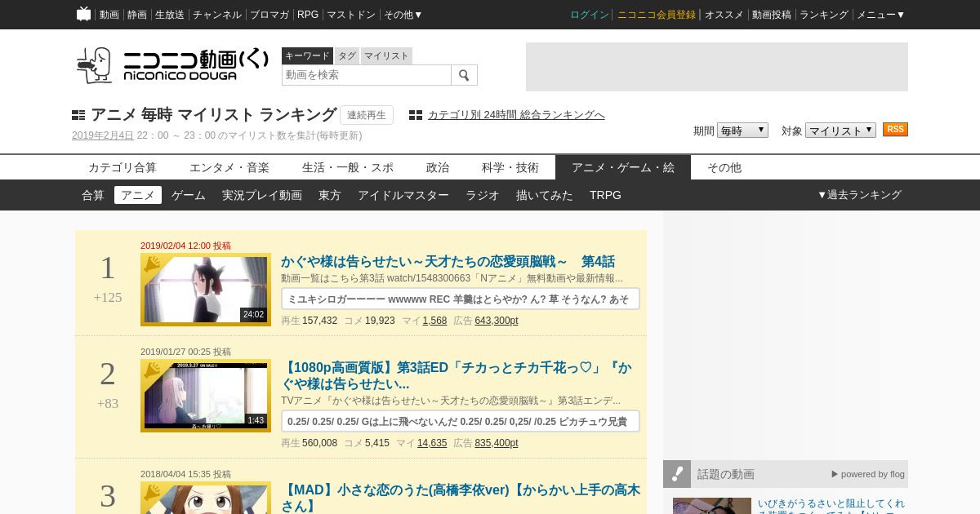Select the タグ search tab
Screen dimensions: 980x514
pos(347,55)
